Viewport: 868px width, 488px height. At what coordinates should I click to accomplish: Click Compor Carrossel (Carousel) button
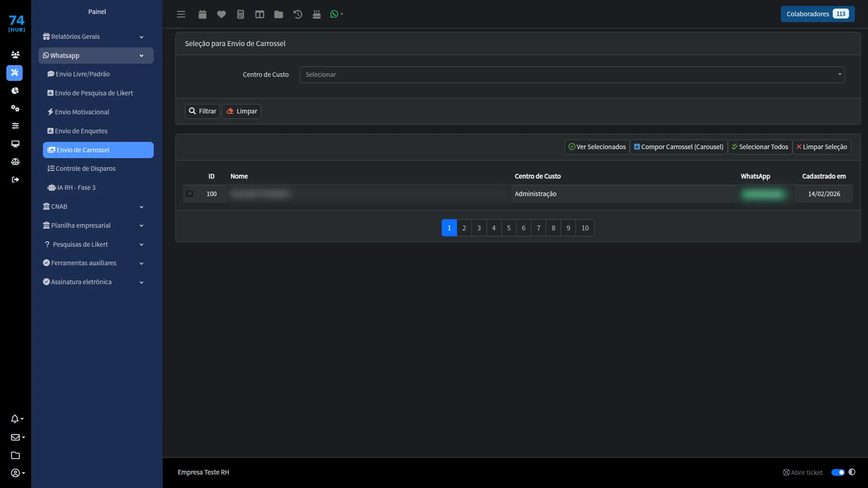(x=679, y=147)
